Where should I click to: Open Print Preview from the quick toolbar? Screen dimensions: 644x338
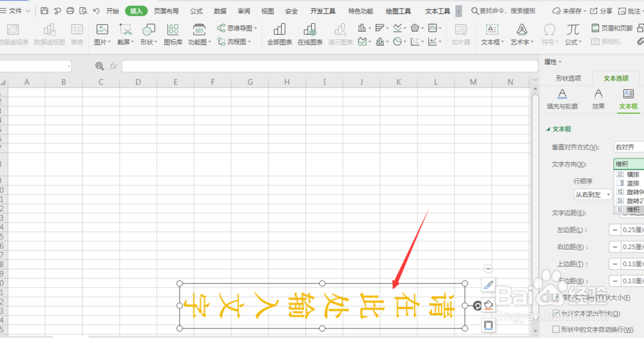tap(83, 11)
